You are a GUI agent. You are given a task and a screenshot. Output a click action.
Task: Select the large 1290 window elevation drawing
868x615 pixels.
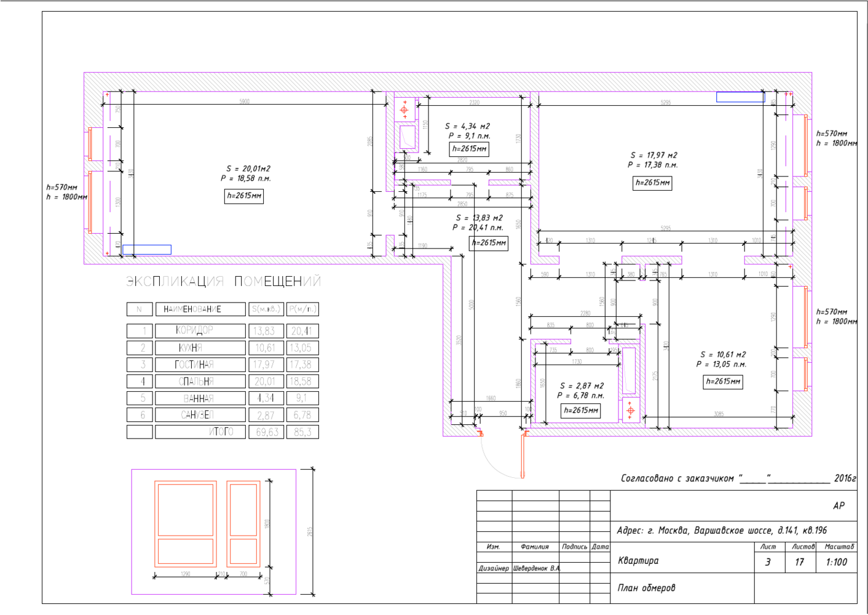point(186,524)
